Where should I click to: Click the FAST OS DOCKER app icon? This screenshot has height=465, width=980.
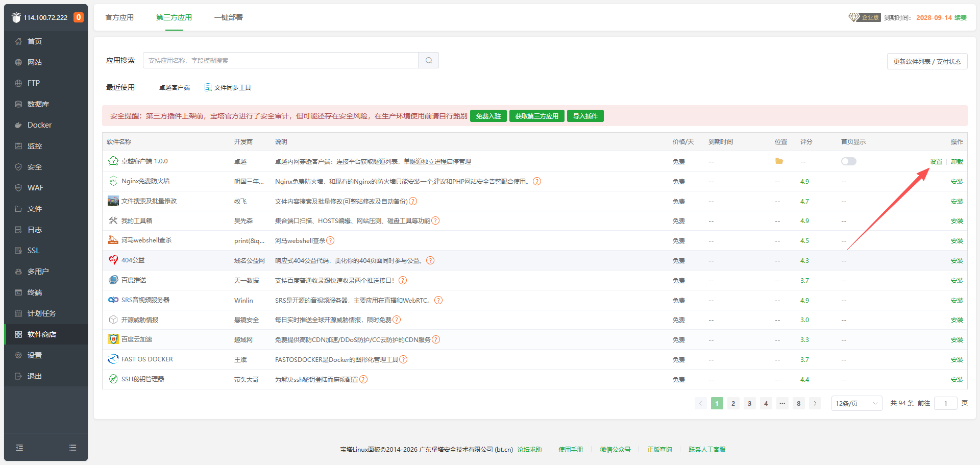coord(113,359)
